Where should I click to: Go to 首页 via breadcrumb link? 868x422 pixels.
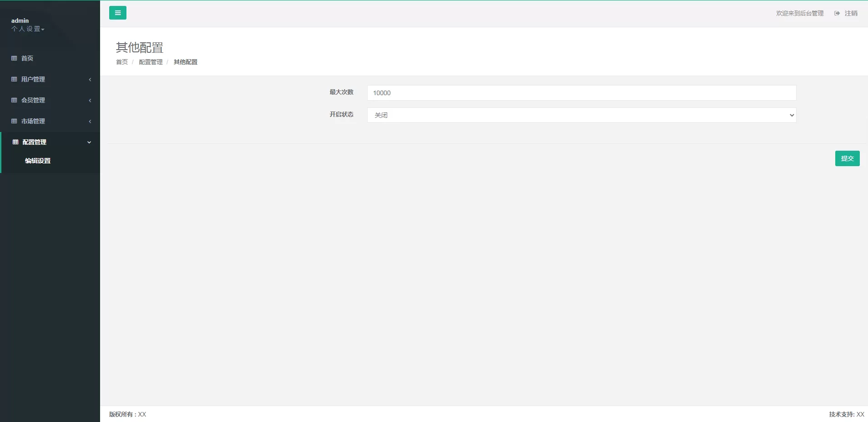pos(122,62)
